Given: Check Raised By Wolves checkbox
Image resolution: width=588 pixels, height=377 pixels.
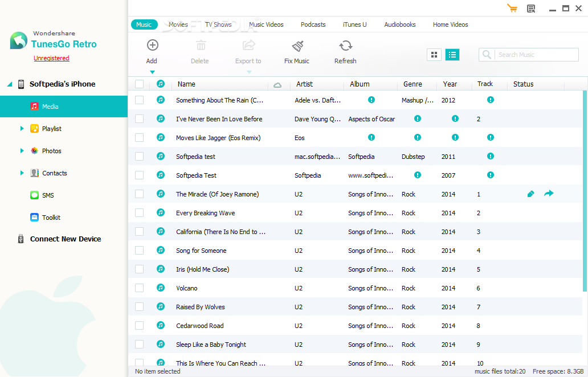Looking at the screenshot, I should 139,306.
